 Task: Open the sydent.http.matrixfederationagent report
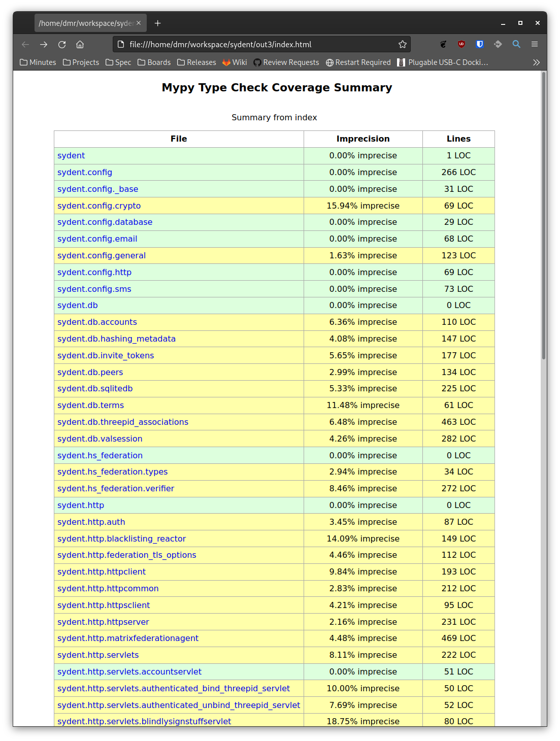(x=127, y=638)
